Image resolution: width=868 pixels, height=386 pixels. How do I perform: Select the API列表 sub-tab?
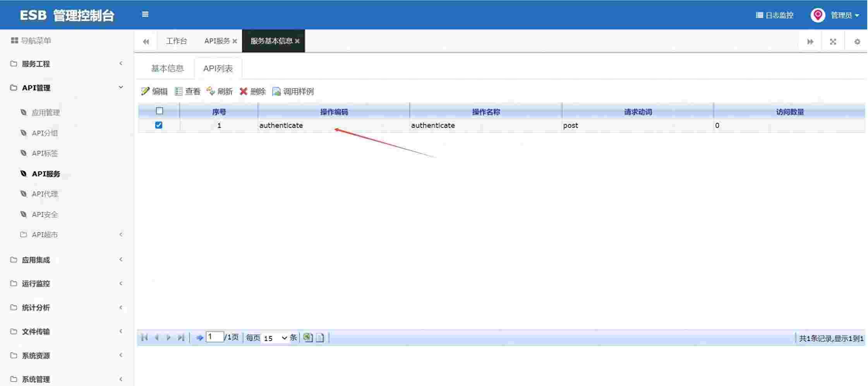pos(218,69)
